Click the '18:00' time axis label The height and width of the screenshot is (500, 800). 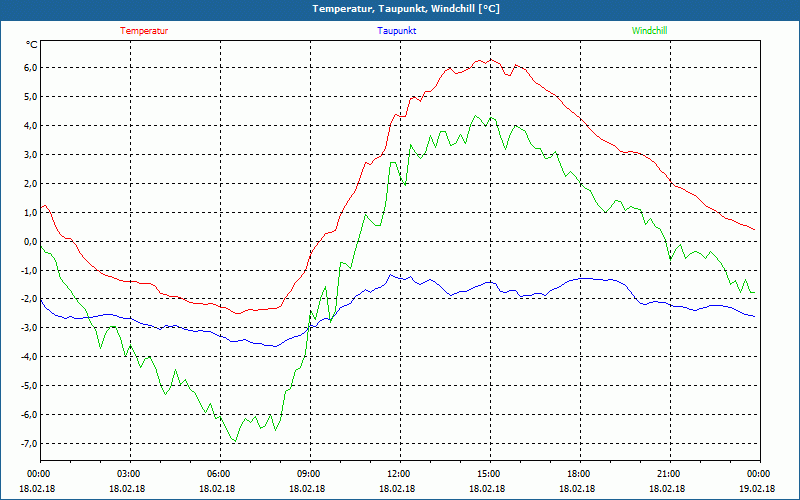pos(580,474)
